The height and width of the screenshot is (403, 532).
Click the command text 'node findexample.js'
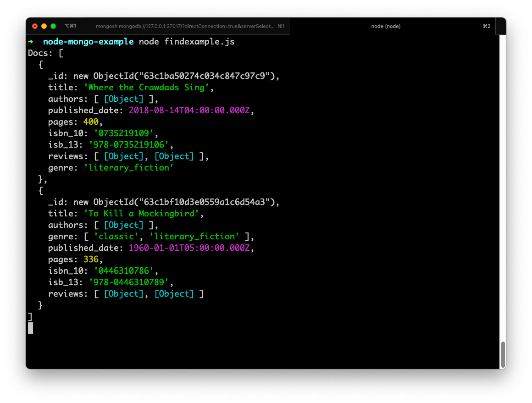(x=187, y=41)
